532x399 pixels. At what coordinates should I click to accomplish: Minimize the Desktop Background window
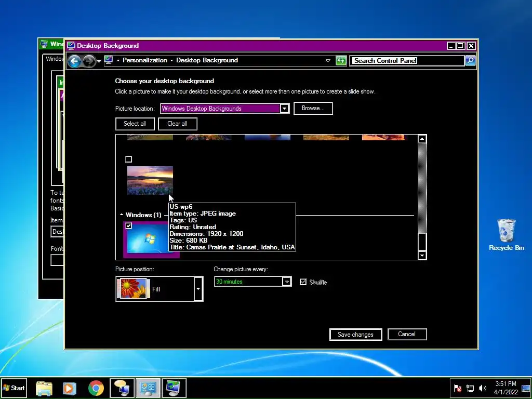point(451,46)
